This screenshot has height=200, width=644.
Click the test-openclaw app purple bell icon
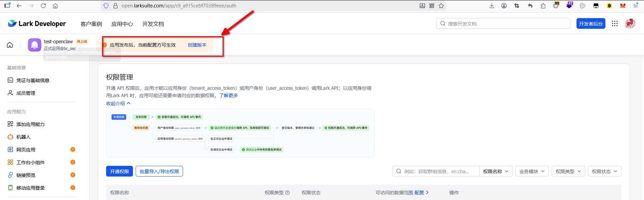click(35, 45)
